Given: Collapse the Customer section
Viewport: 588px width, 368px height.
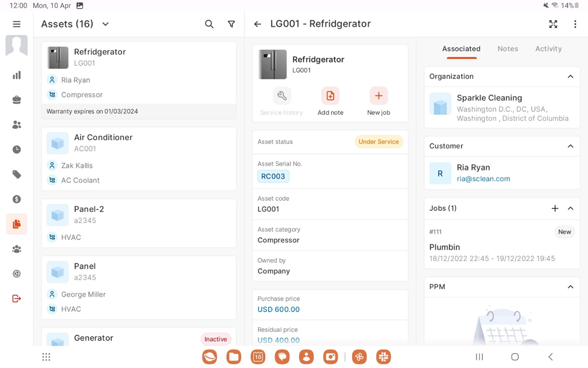Looking at the screenshot, I should (570, 146).
